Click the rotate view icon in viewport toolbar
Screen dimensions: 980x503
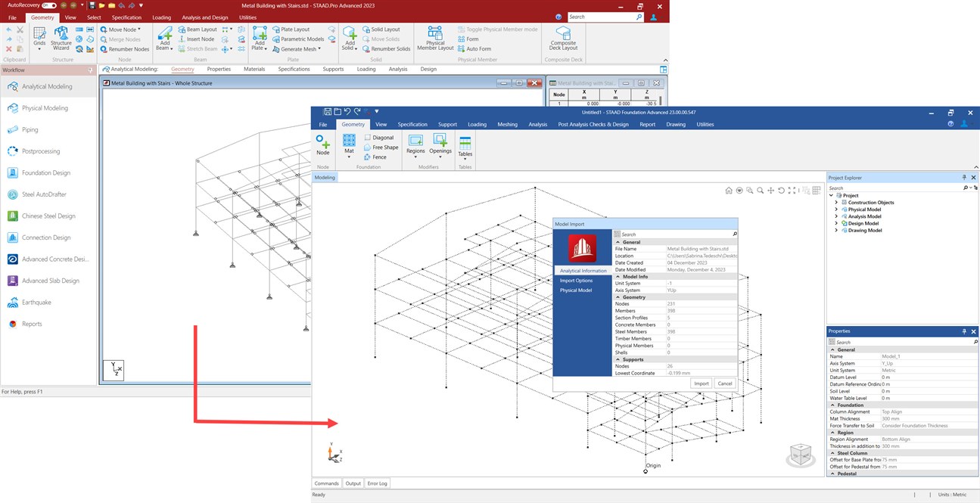point(781,191)
